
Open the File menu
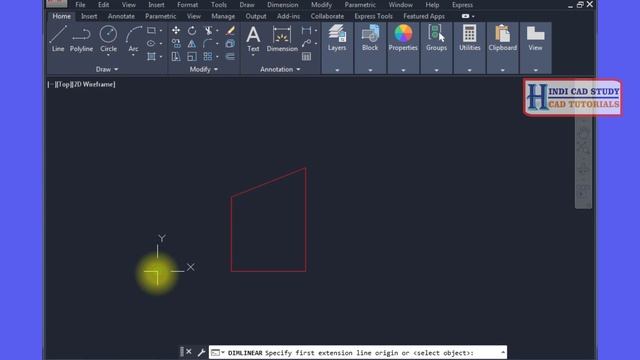tap(80, 5)
